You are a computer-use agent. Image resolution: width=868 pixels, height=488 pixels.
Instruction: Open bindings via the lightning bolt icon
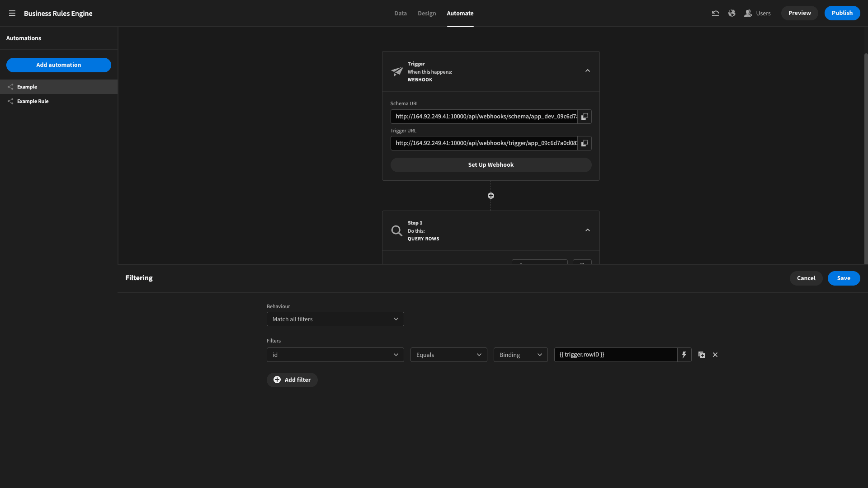point(684,355)
